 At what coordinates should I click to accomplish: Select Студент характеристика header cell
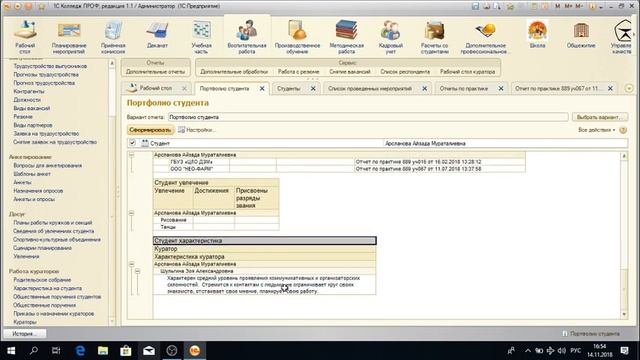264,241
